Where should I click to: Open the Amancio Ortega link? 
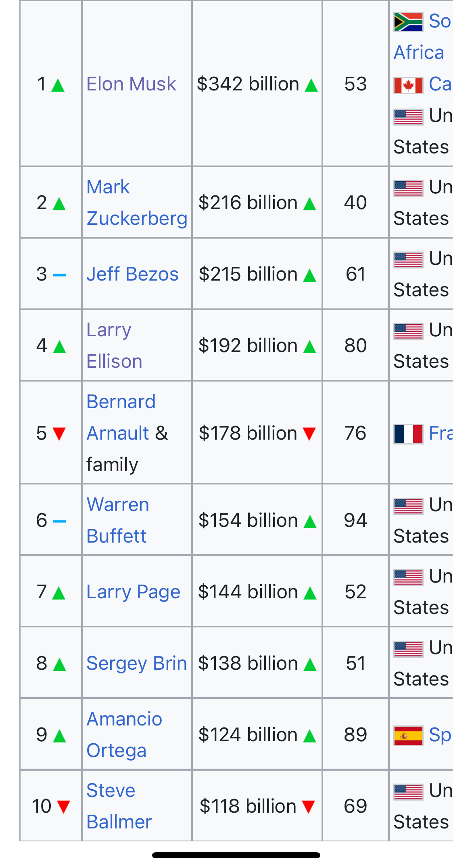pyautogui.click(x=123, y=735)
